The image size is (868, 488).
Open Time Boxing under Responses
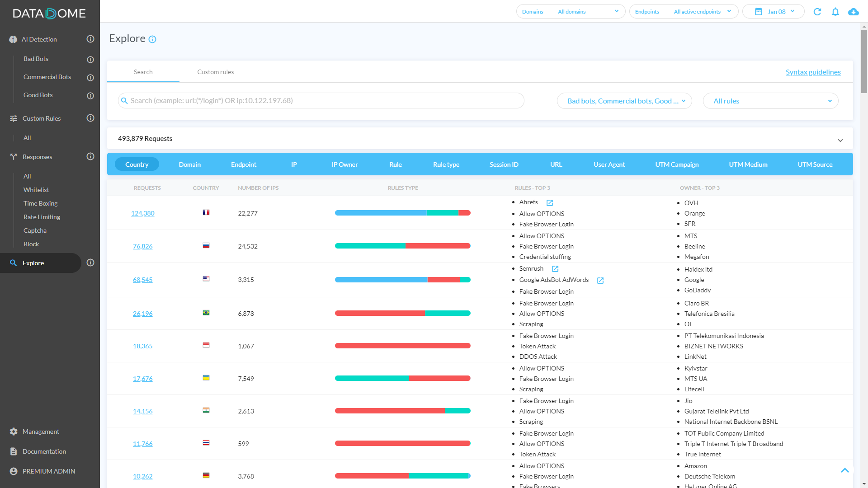point(40,203)
